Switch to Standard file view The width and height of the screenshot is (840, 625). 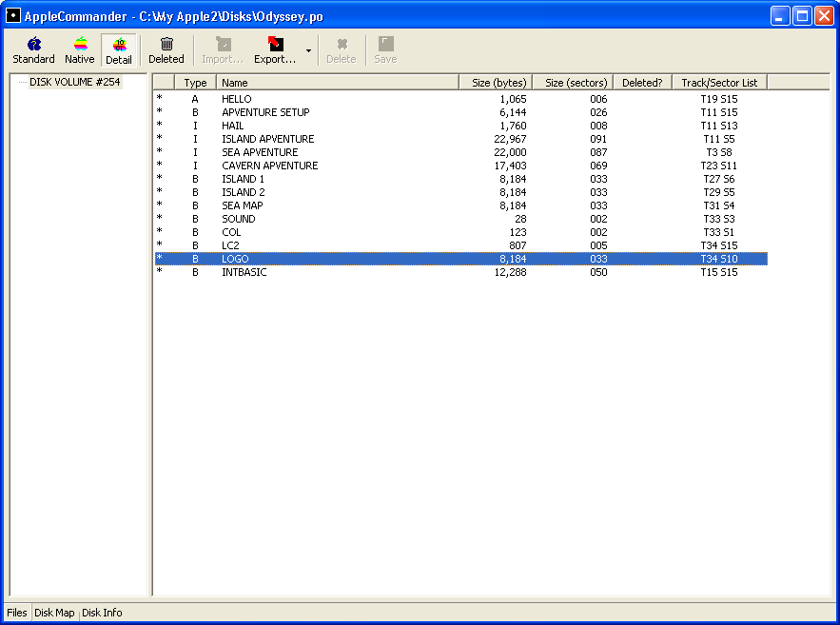33,50
